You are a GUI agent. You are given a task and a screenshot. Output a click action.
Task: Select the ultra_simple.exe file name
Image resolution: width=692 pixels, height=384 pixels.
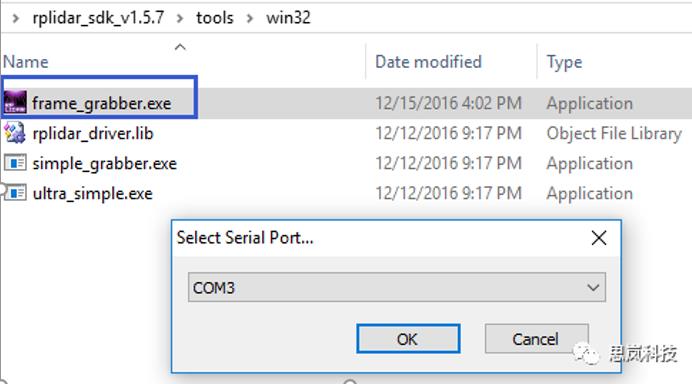pyautogui.click(x=93, y=194)
